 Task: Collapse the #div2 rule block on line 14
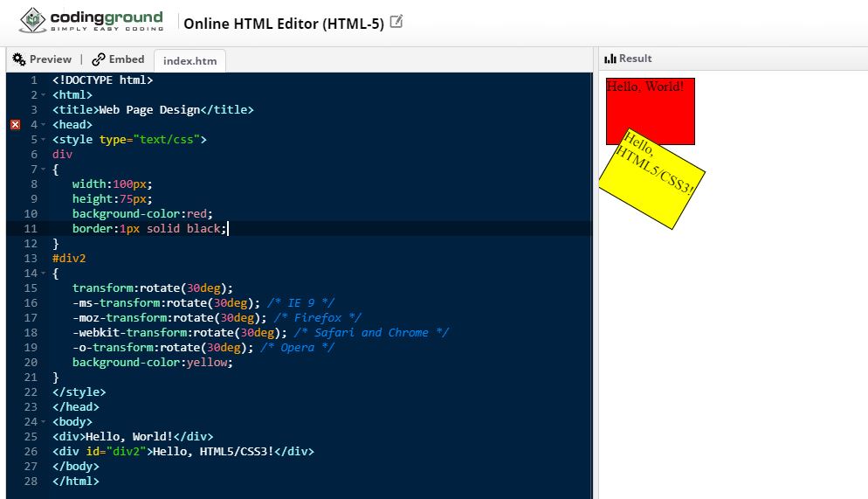(43, 274)
